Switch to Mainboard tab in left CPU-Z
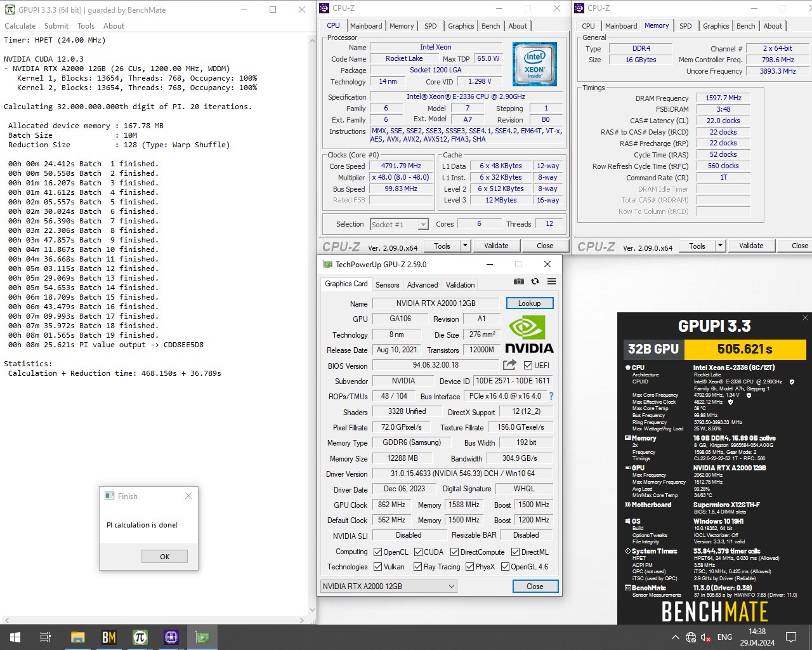 [x=366, y=26]
